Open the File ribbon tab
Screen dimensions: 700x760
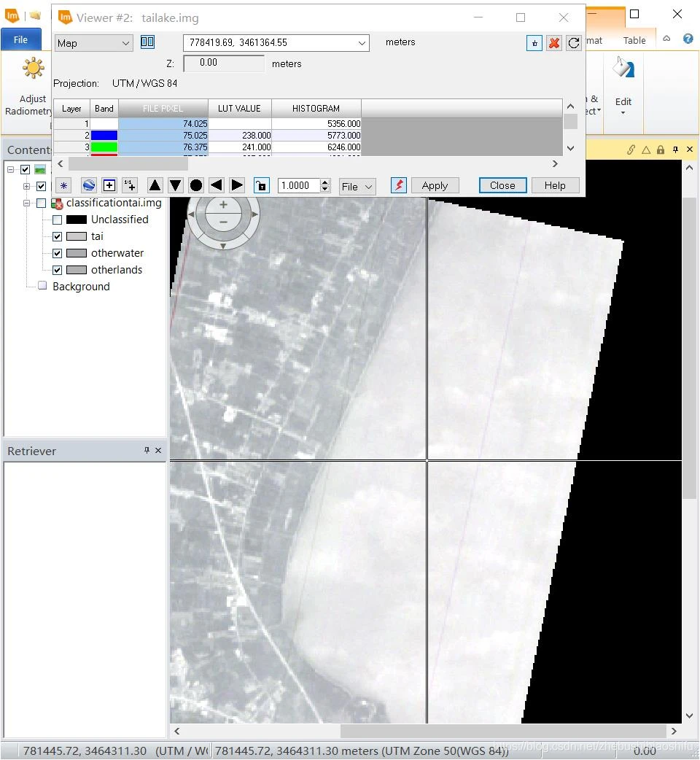[20, 40]
